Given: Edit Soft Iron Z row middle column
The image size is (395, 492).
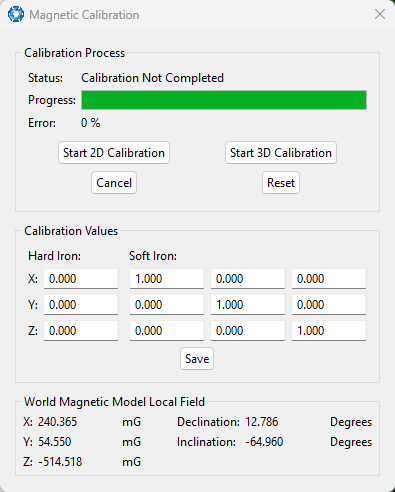Looking at the screenshot, I should (248, 331).
